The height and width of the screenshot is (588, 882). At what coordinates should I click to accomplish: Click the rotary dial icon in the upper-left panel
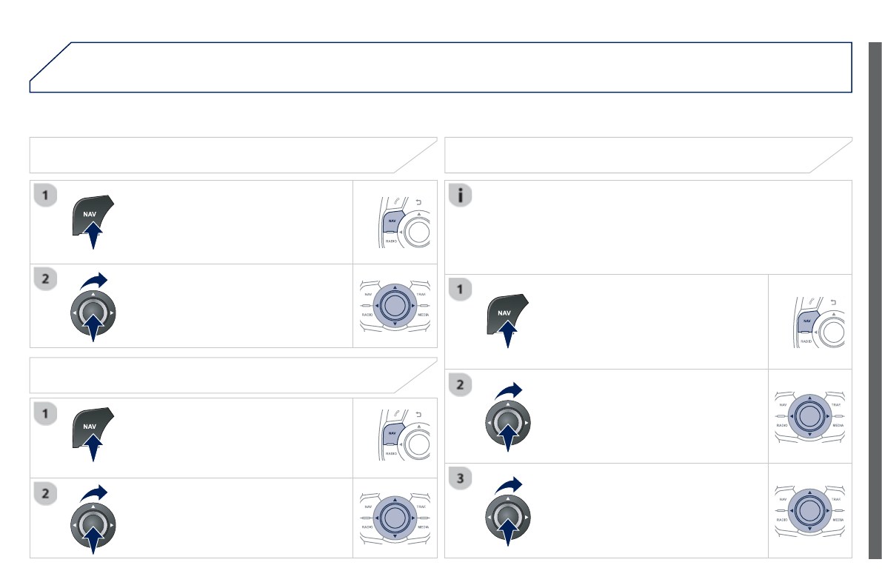pyautogui.click(x=93, y=313)
